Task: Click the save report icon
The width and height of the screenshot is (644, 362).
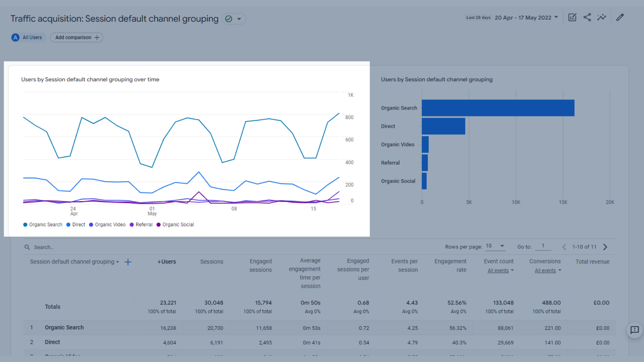Action: (x=572, y=18)
